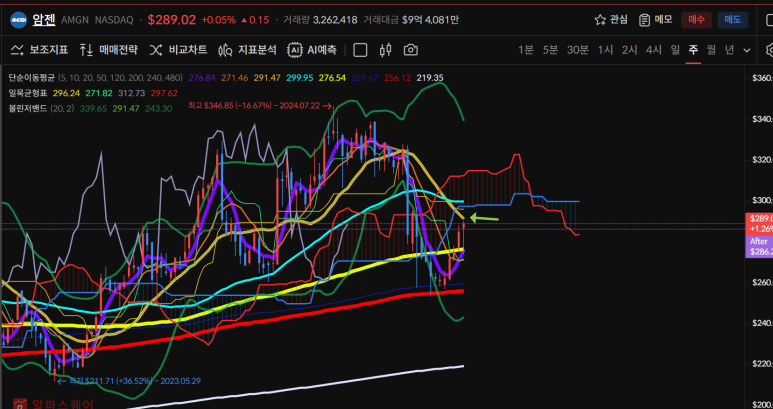Add stock to watchlist with 관심 star
Viewport: 773px width, 409px height.
pos(611,20)
